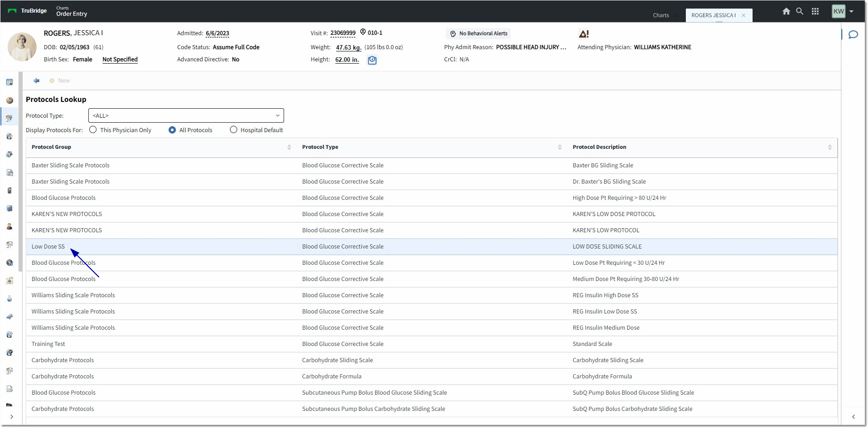868x428 pixels.
Task: Select Baxter BG Sliding Scale description
Action: point(603,166)
